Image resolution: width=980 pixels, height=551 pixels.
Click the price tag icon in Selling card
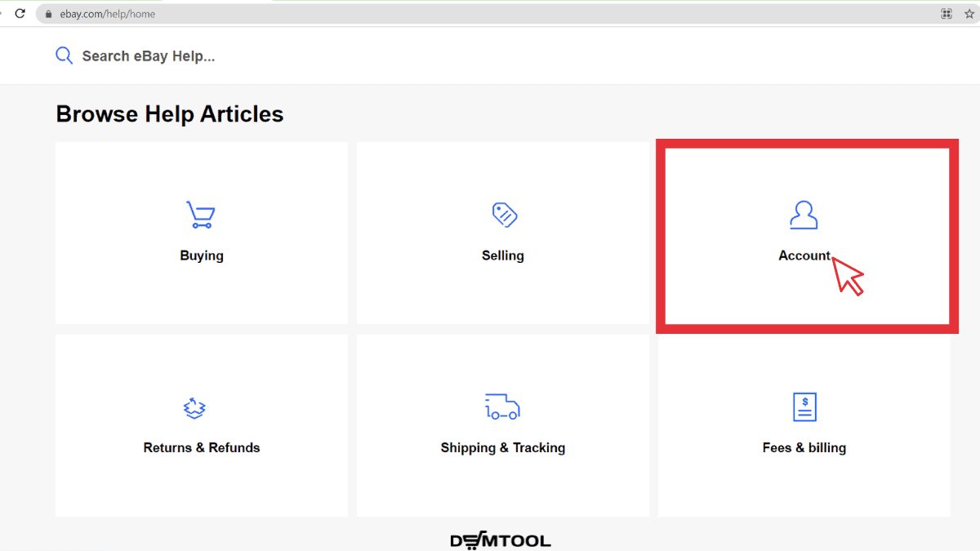505,215
